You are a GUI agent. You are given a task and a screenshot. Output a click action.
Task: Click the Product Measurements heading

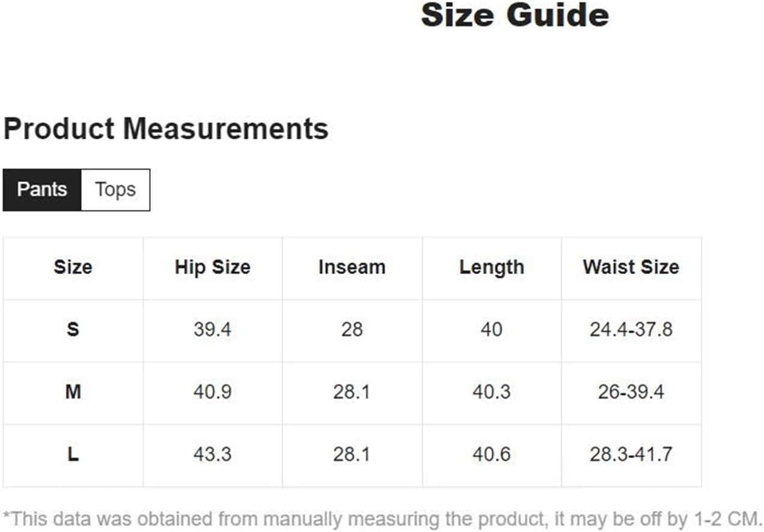click(166, 129)
